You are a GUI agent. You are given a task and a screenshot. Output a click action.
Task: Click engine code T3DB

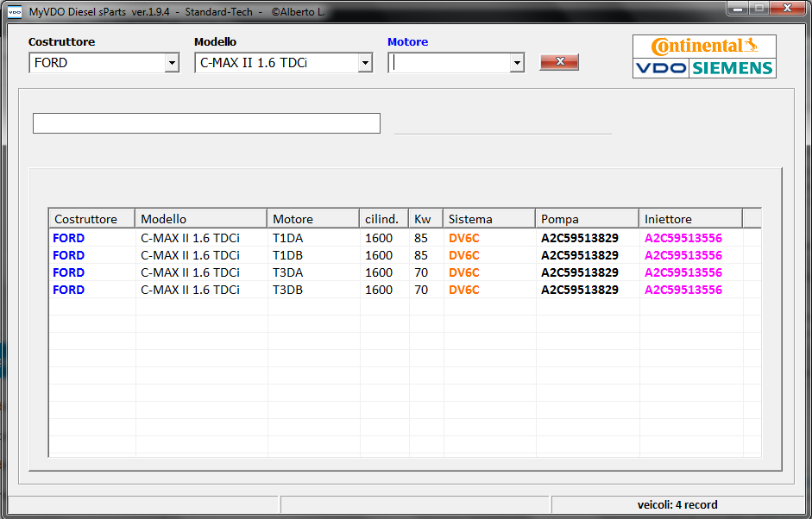(287, 290)
